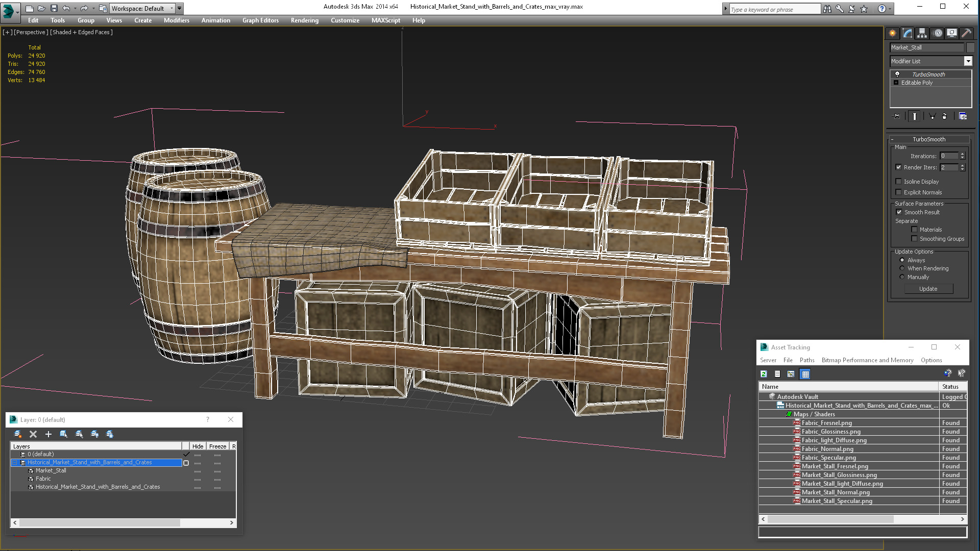Open the Redo history dropdown arrow
This screenshot has width=980, height=551.
click(x=93, y=8)
